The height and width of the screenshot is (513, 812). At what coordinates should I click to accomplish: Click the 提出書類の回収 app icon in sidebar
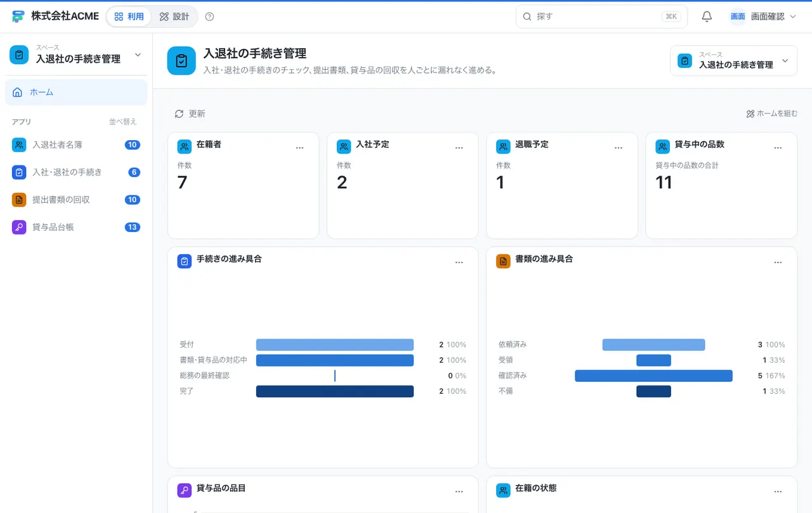click(19, 200)
